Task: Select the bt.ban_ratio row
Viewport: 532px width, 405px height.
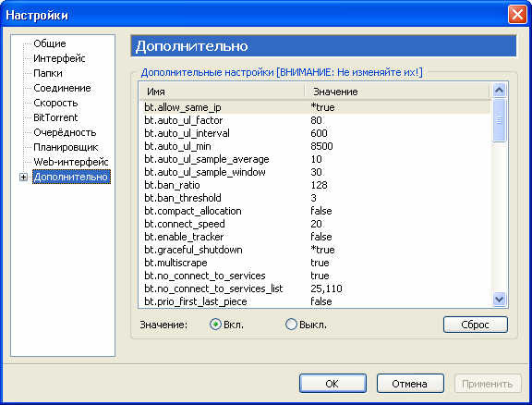Action: coord(315,185)
